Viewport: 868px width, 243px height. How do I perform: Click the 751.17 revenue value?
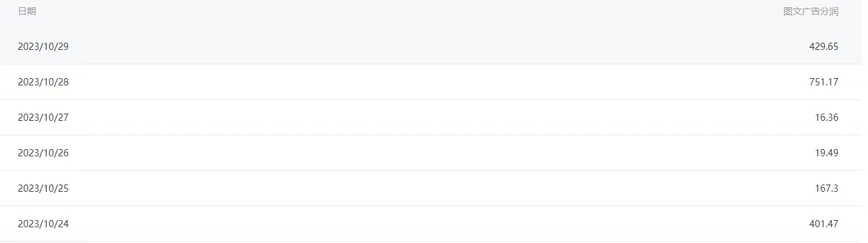click(x=823, y=82)
